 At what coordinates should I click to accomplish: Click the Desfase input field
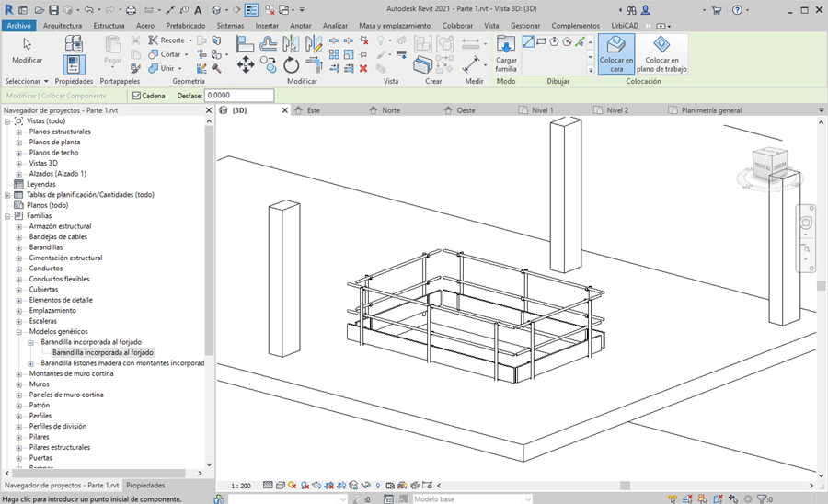pos(239,95)
